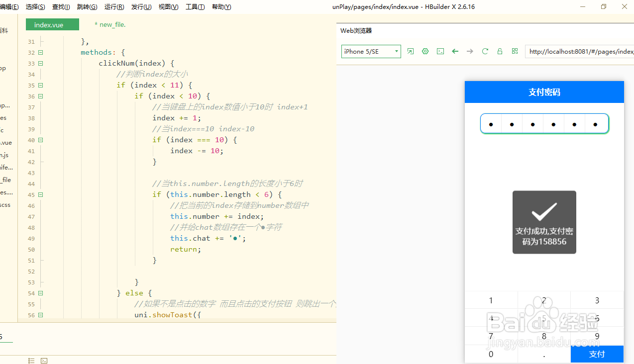Switch to the * new_file tab

click(110, 24)
